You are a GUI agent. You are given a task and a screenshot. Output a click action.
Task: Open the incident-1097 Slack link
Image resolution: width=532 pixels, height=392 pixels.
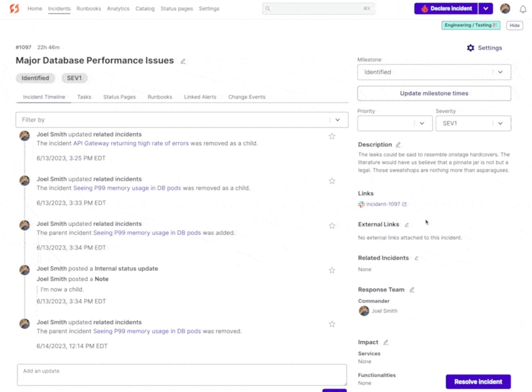(x=383, y=204)
